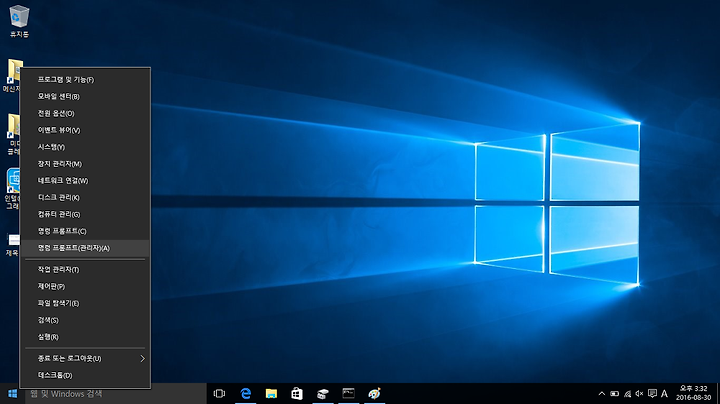Open Computer Management (컴퓨터 관리)
720x404 pixels.
point(85,214)
